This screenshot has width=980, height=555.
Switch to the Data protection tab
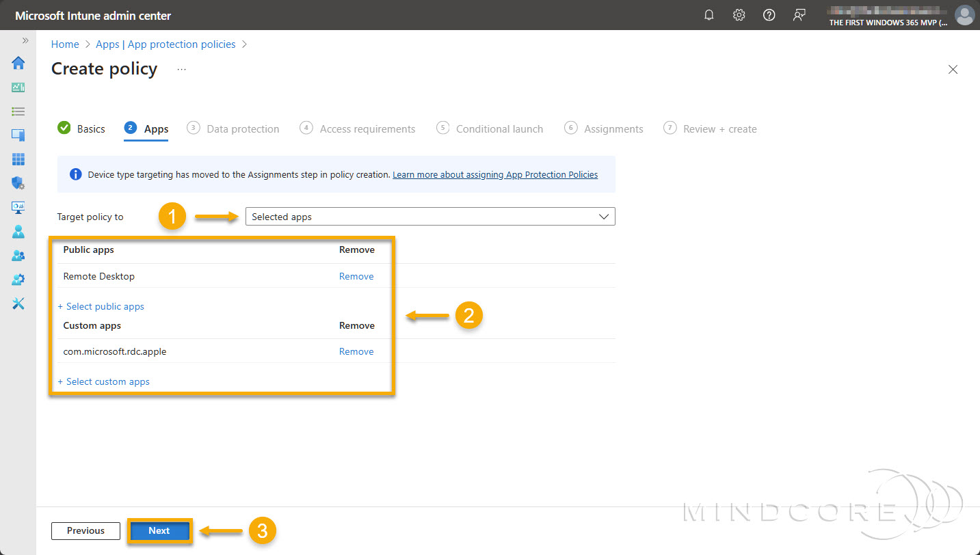pyautogui.click(x=243, y=128)
